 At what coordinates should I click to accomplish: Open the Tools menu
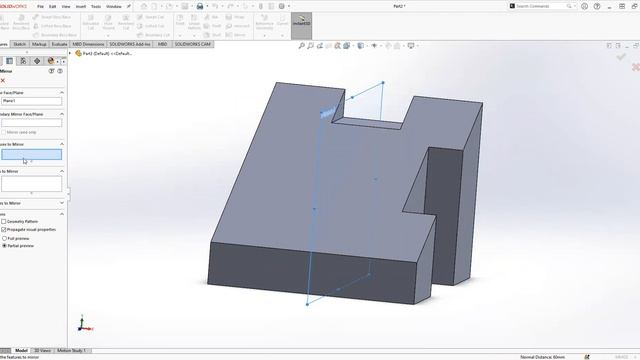tap(96, 7)
